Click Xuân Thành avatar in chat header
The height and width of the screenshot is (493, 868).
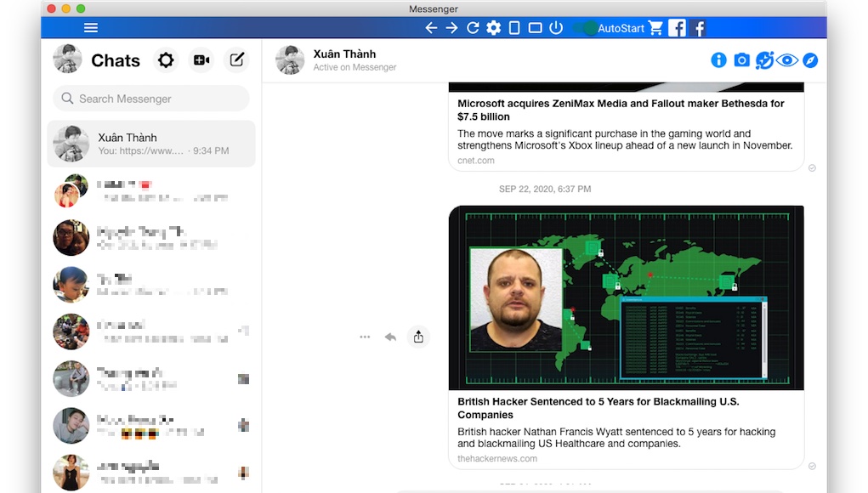290,59
